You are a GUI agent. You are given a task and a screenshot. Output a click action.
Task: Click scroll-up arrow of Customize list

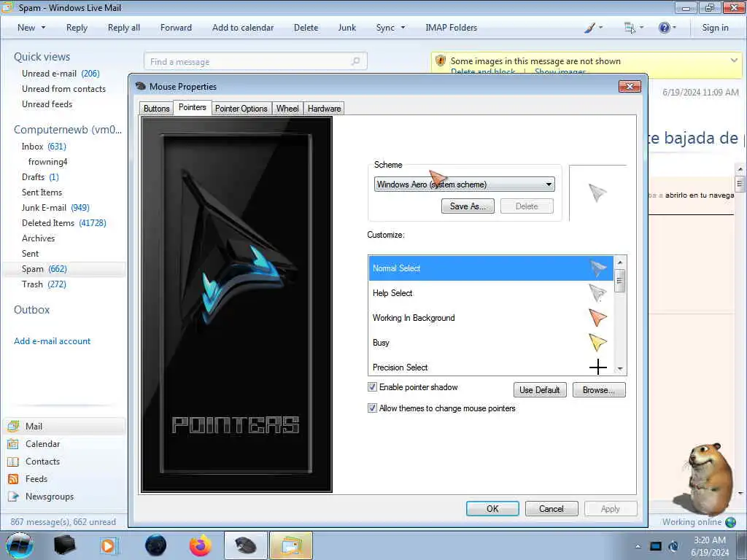620,262
